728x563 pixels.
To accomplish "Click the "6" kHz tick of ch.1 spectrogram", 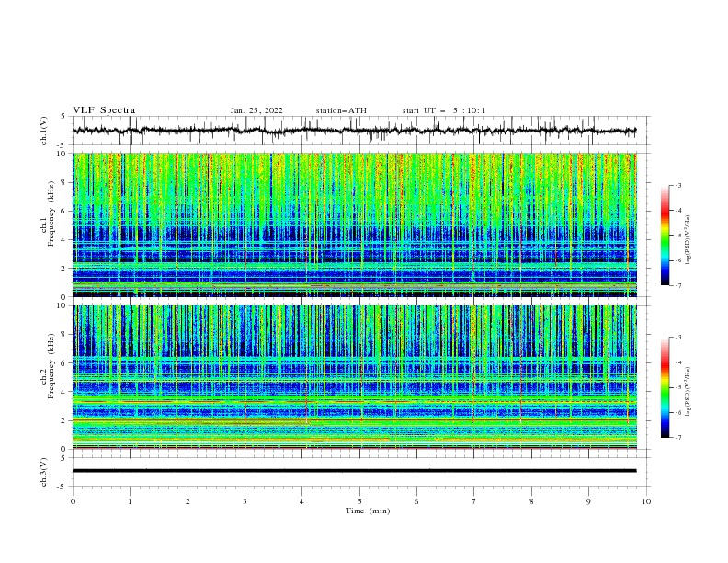I will pos(64,211).
